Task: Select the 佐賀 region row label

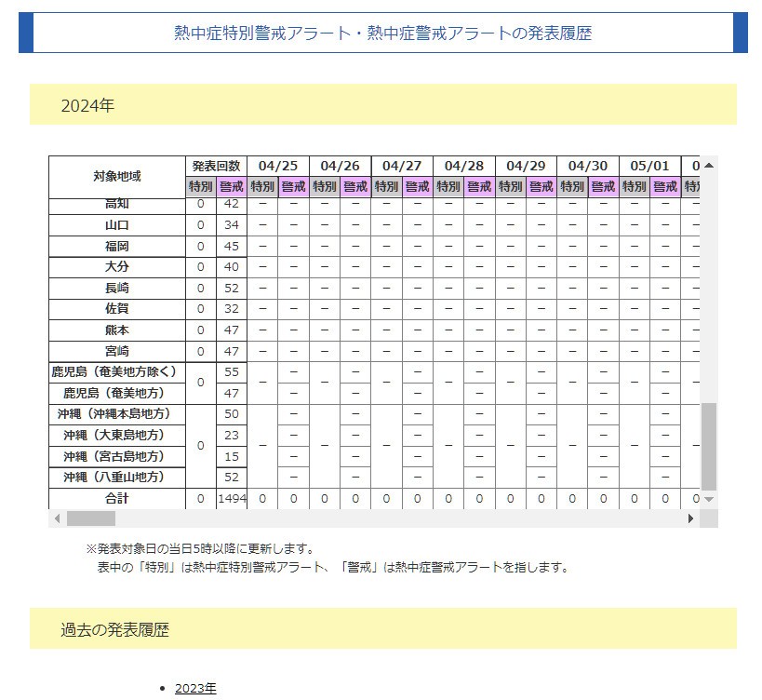Action: pos(117,309)
